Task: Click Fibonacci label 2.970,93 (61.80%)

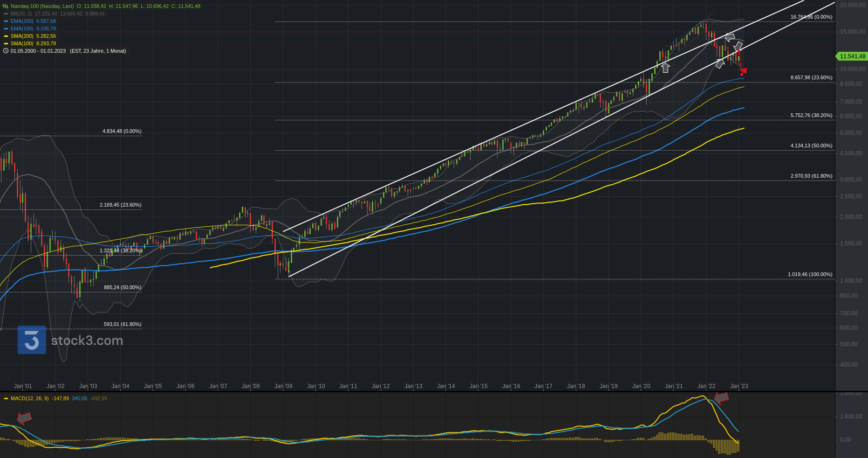Action: (811, 176)
